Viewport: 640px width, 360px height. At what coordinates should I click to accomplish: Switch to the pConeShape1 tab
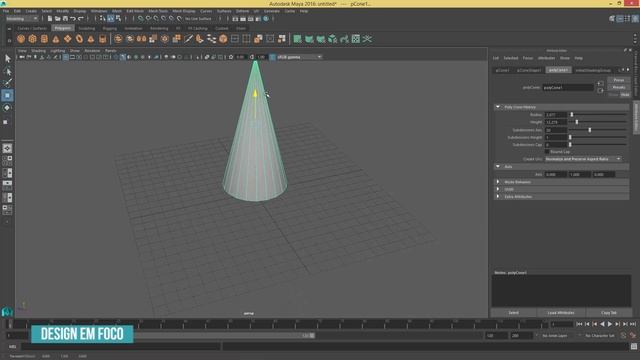[529, 70]
